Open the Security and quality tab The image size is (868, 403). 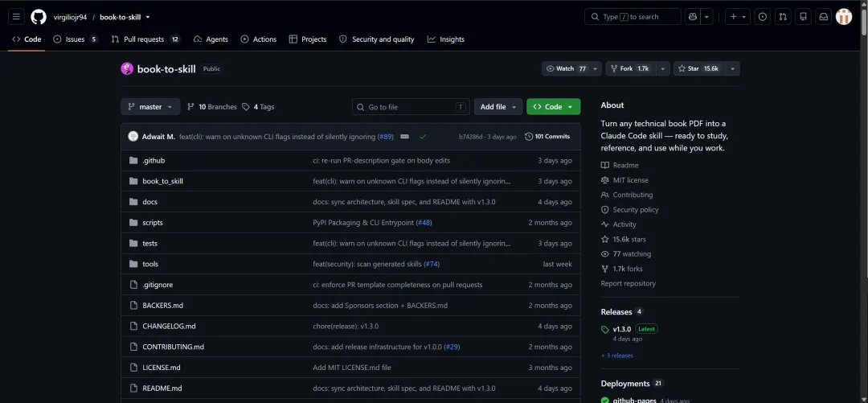[x=376, y=39]
